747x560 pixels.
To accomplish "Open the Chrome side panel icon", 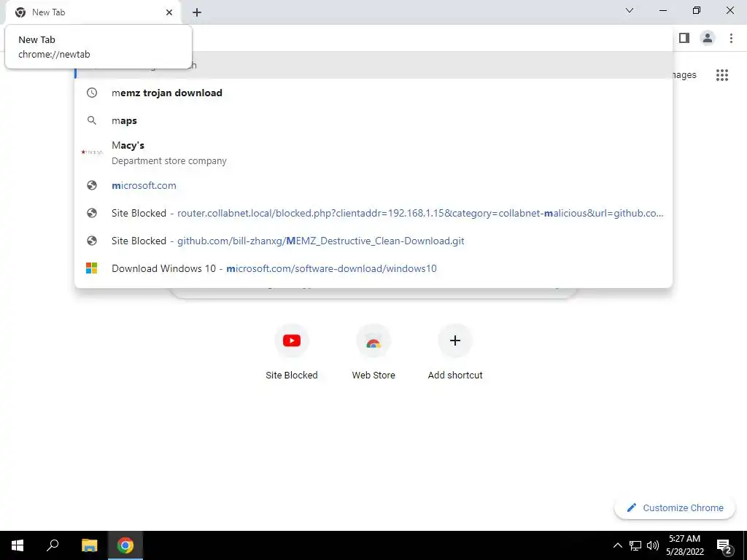I will click(x=684, y=38).
